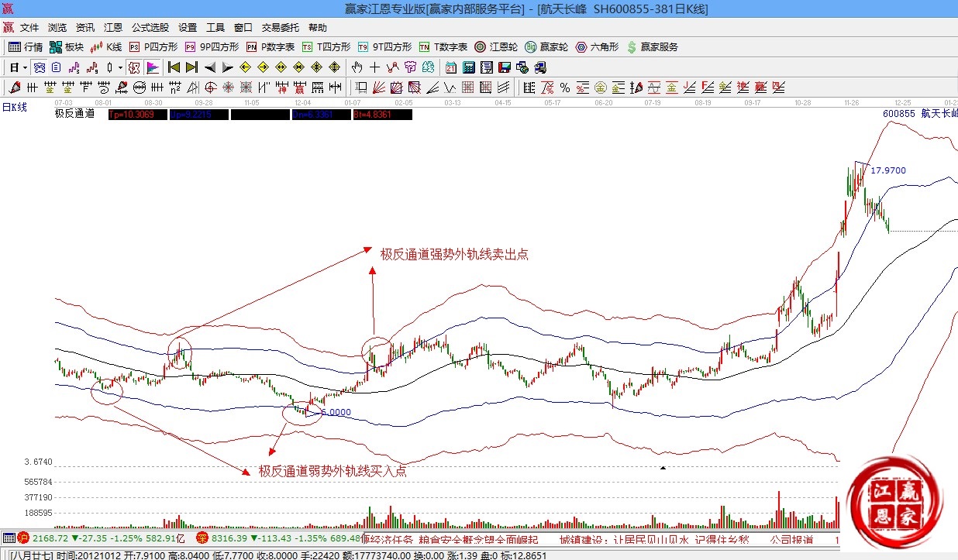This screenshot has height=560, width=958.
Task: Select the hand pan tool
Action: click(x=357, y=67)
